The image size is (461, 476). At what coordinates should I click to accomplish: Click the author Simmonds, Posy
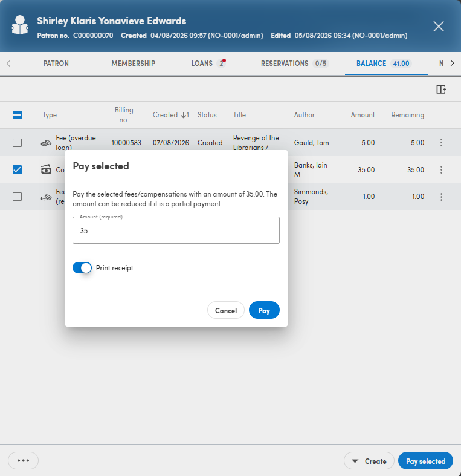(x=311, y=197)
